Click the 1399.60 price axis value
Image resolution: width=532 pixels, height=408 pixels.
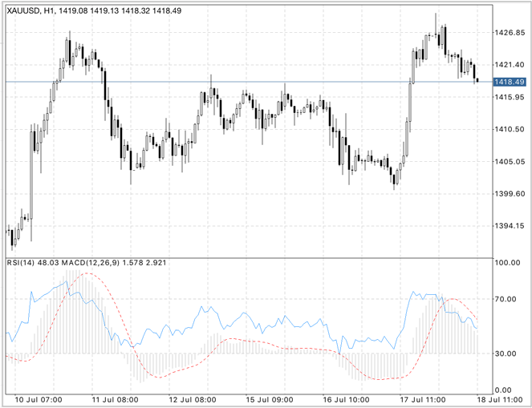coord(510,193)
